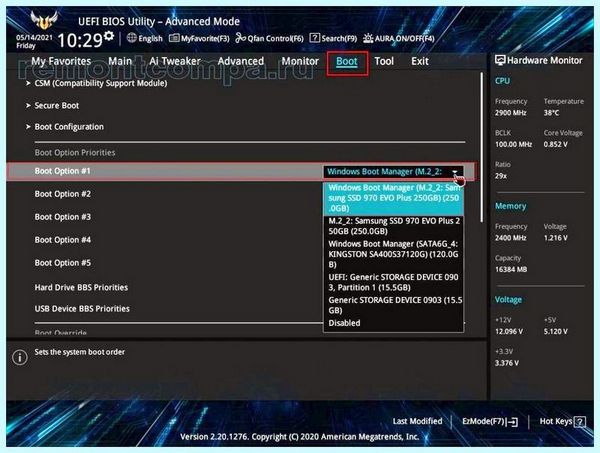Click Boot Option #1 dropdown arrow
The height and width of the screenshot is (453, 600).
pos(455,172)
